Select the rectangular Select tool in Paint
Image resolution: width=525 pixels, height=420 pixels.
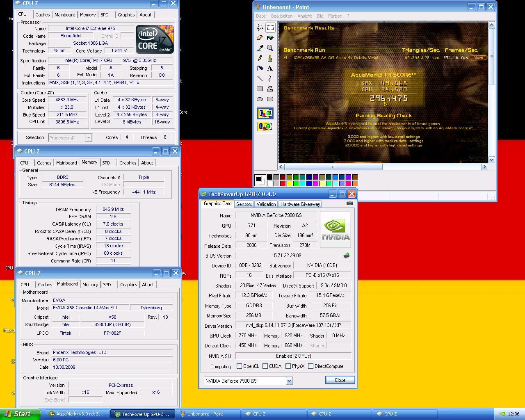pos(270,27)
